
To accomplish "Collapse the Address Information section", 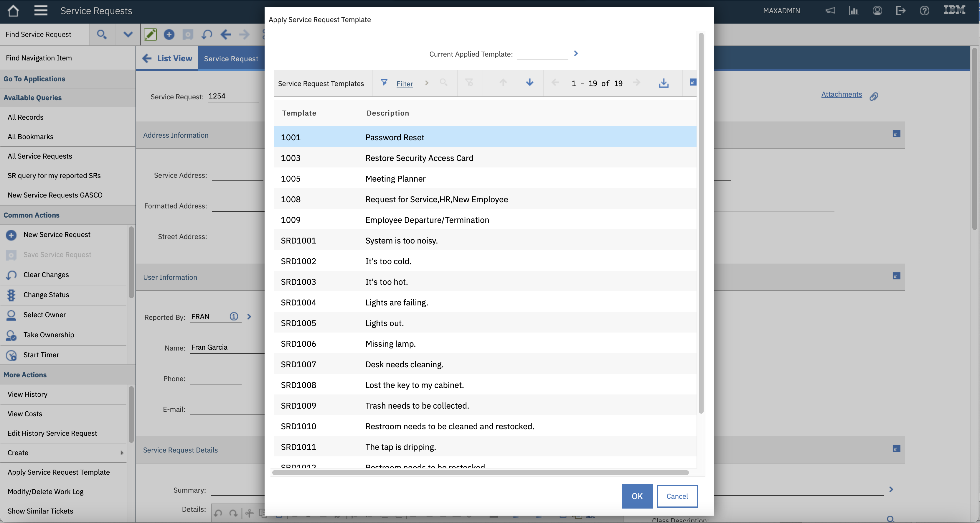I will pos(896,134).
